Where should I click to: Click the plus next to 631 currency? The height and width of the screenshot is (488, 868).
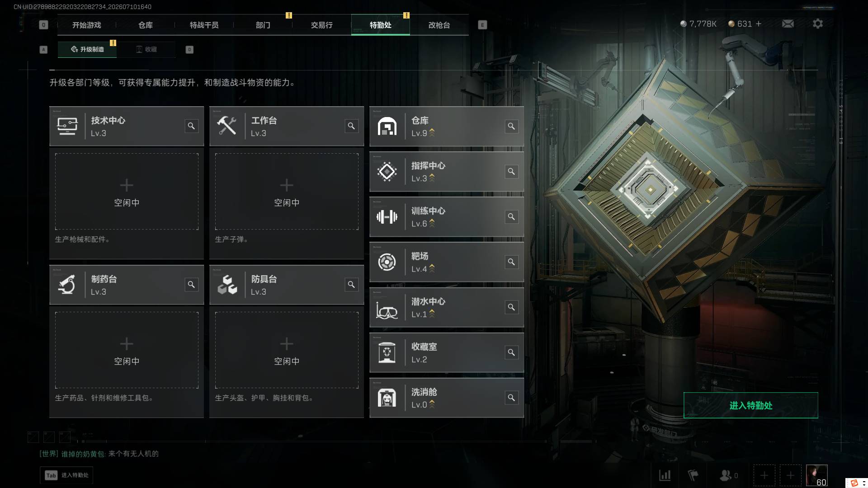click(759, 23)
